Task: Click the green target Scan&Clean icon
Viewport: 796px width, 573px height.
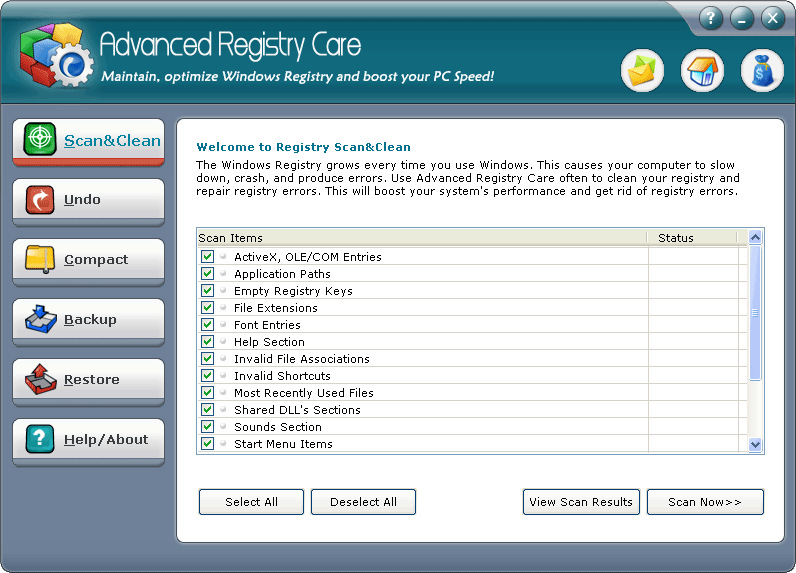Action: coord(40,138)
